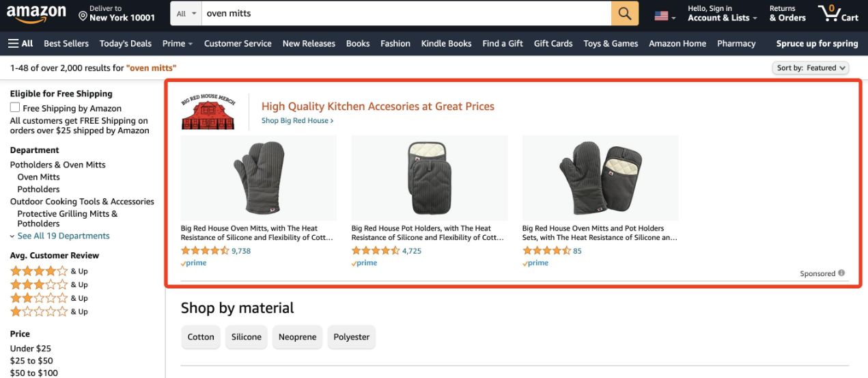This screenshot has height=378, width=868.
Task: Expand See All 19 Departments
Action: tap(63, 236)
